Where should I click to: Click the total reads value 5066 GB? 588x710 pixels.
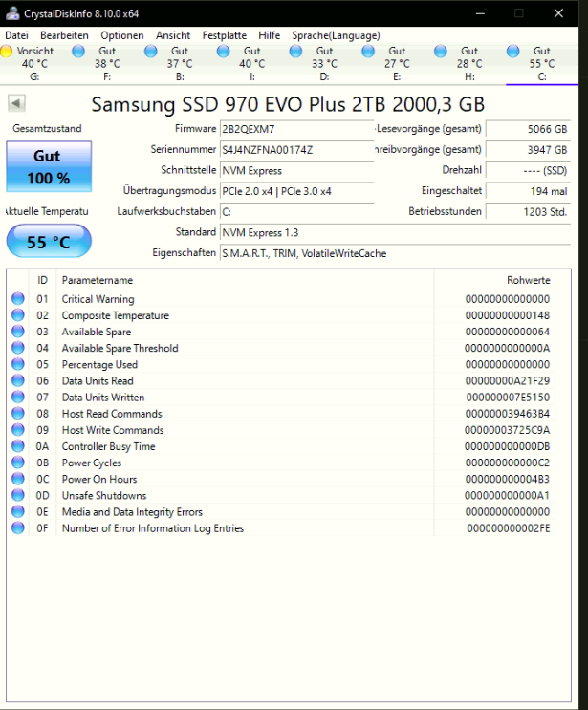tap(528, 129)
